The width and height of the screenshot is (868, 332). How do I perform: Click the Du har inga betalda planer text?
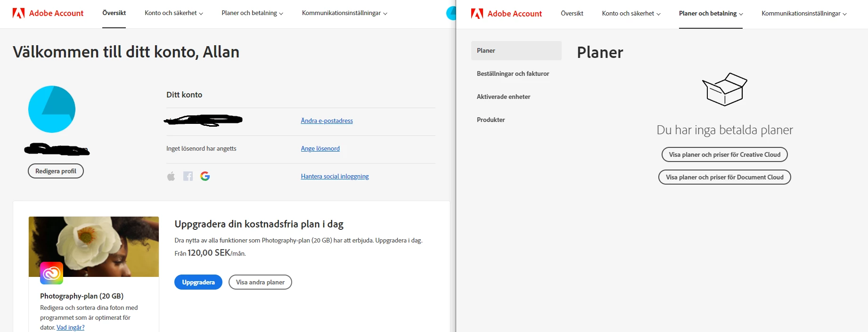pyautogui.click(x=725, y=130)
